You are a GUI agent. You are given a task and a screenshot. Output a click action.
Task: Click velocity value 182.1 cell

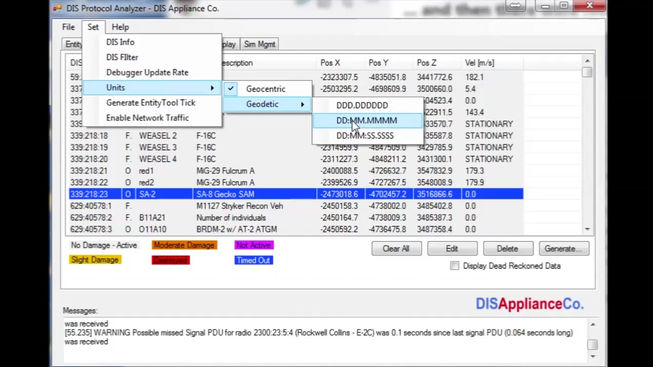coord(474,77)
